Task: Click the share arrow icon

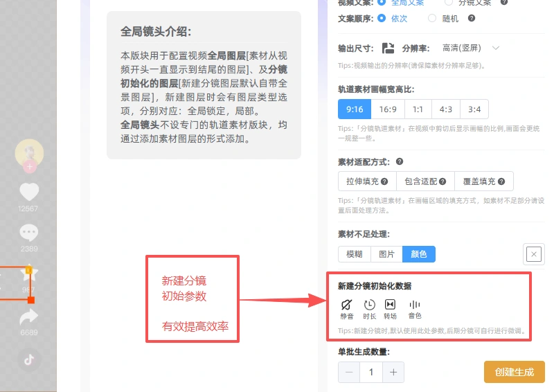Action: pyautogui.click(x=29, y=317)
